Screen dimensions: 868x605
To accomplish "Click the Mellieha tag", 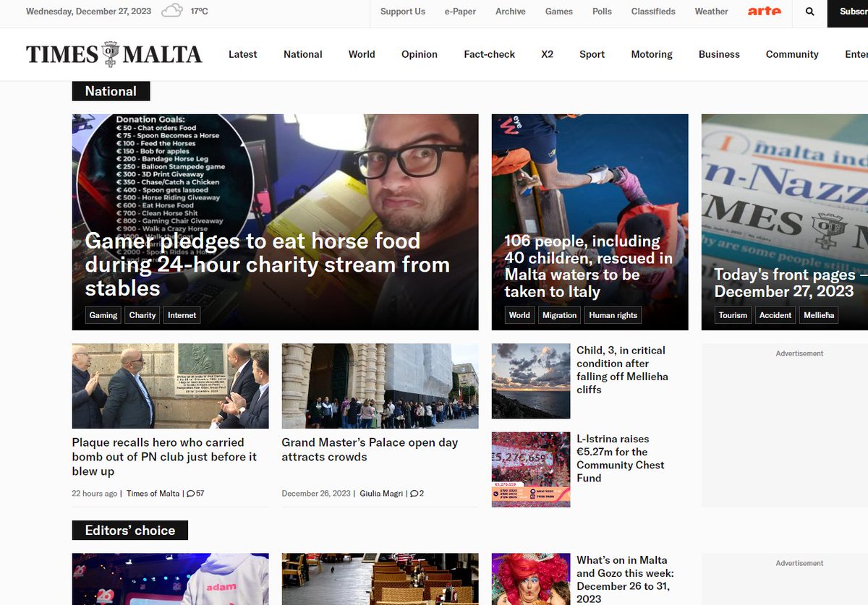I will pos(819,315).
